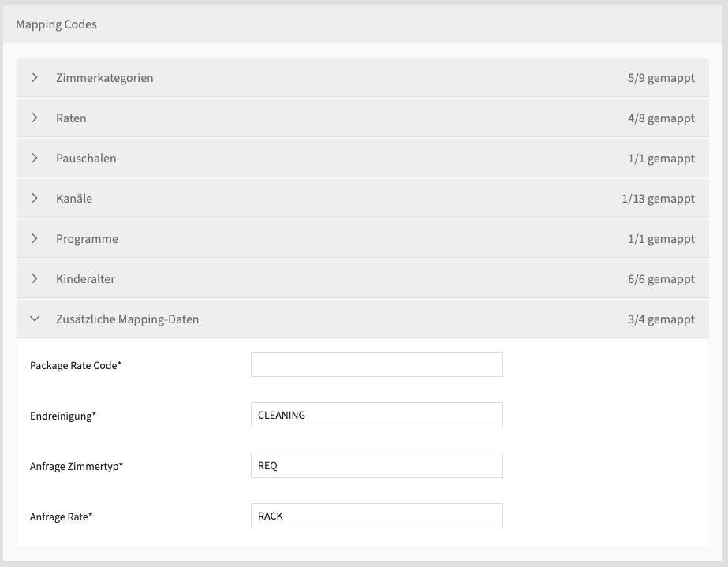Click the Endreinigung field containing CLEANING
Viewport: 728px width, 567px height.
[376, 415]
